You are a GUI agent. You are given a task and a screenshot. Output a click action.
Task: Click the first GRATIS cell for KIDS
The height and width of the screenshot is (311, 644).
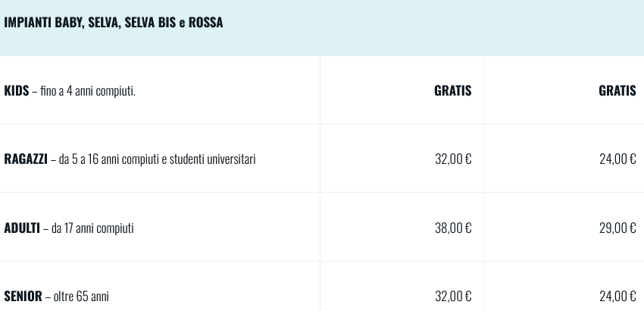pyautogui.click(x=452, y=91)
